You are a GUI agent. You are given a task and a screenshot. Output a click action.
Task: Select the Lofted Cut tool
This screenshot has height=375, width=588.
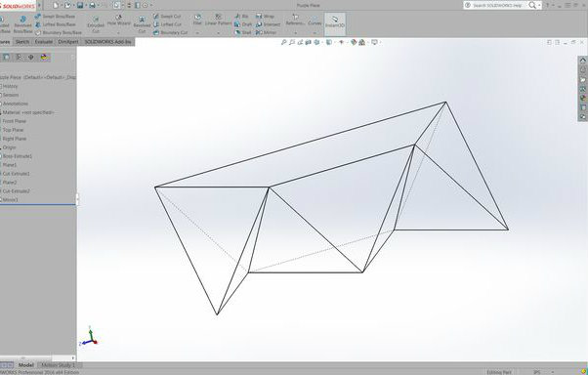167,24
